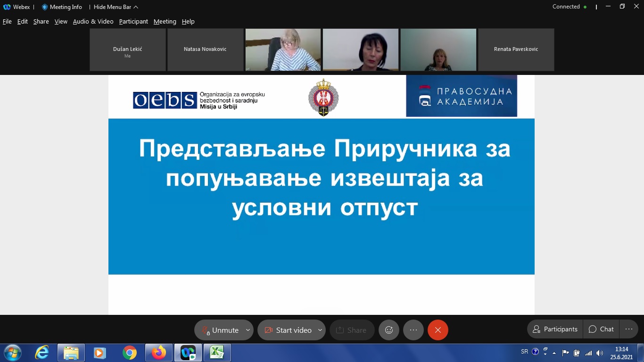Image resolution: width=644 pixels, height=362 pixels.
Task: Select Natasa Novakovic participant tile
Action: (x=205, y=49)
